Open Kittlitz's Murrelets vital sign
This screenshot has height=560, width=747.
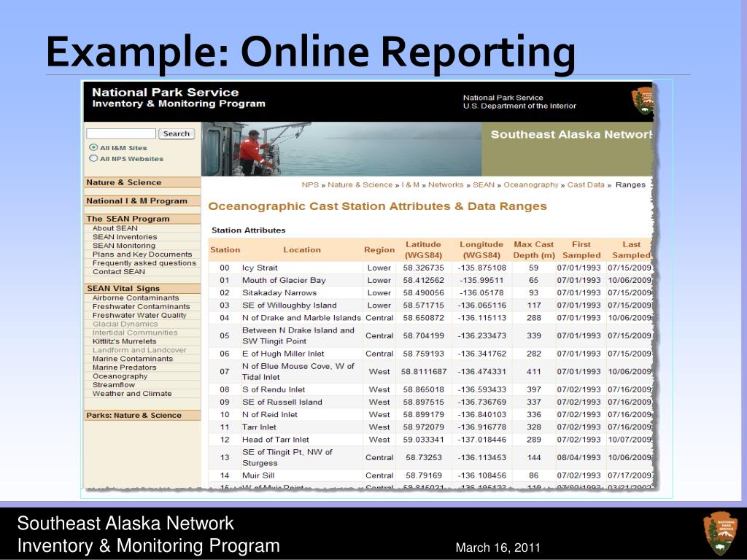pyautogui.click(x=124, y=341)
